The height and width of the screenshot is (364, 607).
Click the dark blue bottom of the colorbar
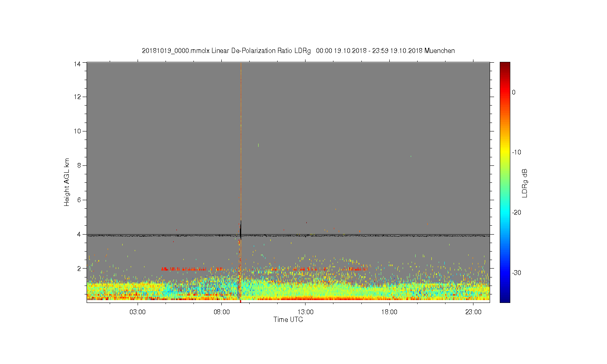[505, 298]
